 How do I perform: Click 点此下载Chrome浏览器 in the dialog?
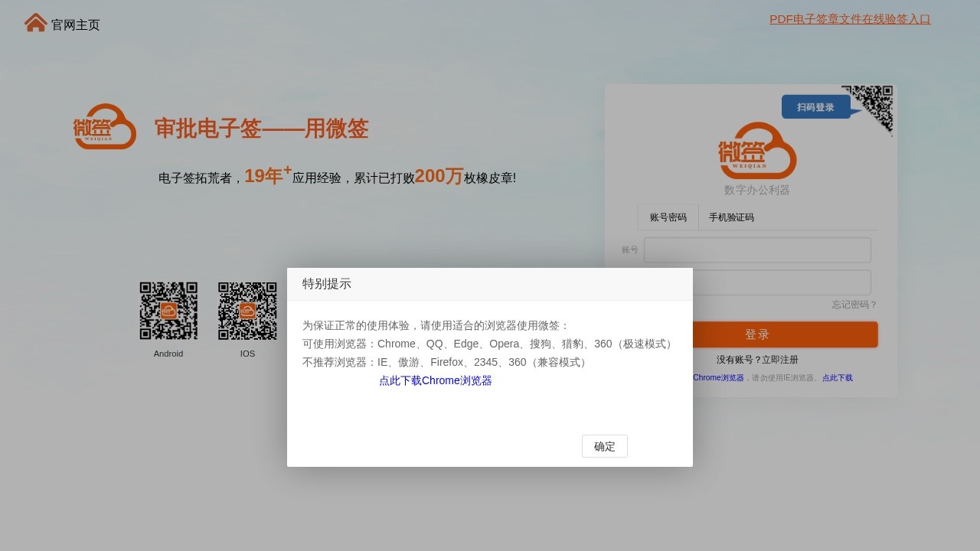pyautogui.click(x=436, y=380)
